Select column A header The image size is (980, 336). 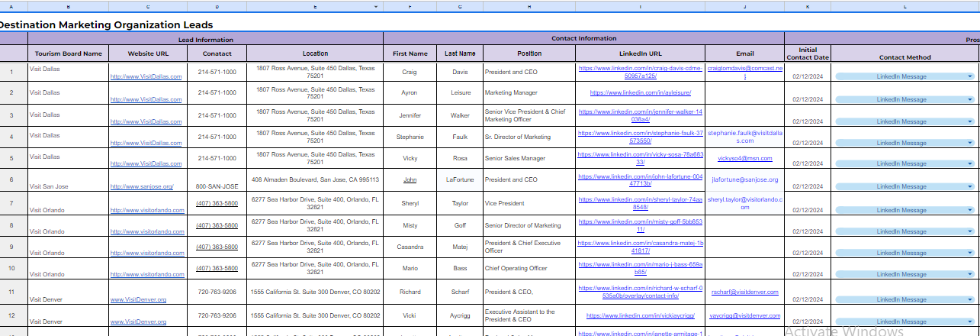point(11,6)
